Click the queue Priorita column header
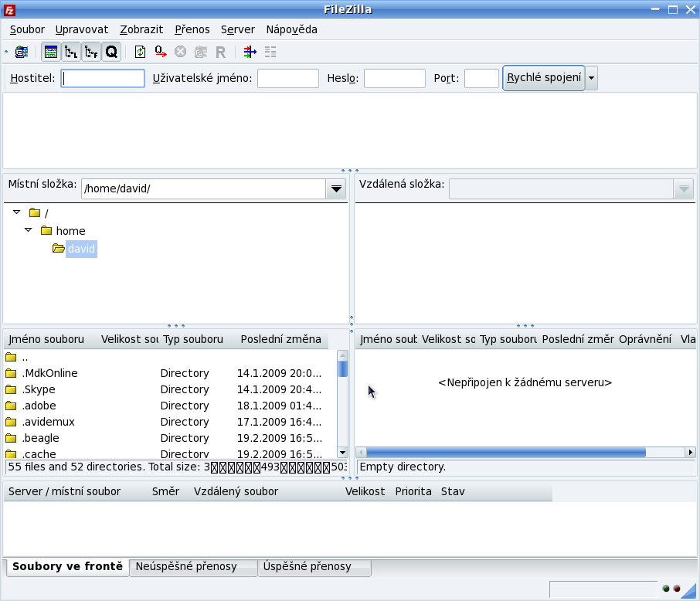 tap(413, 491)
